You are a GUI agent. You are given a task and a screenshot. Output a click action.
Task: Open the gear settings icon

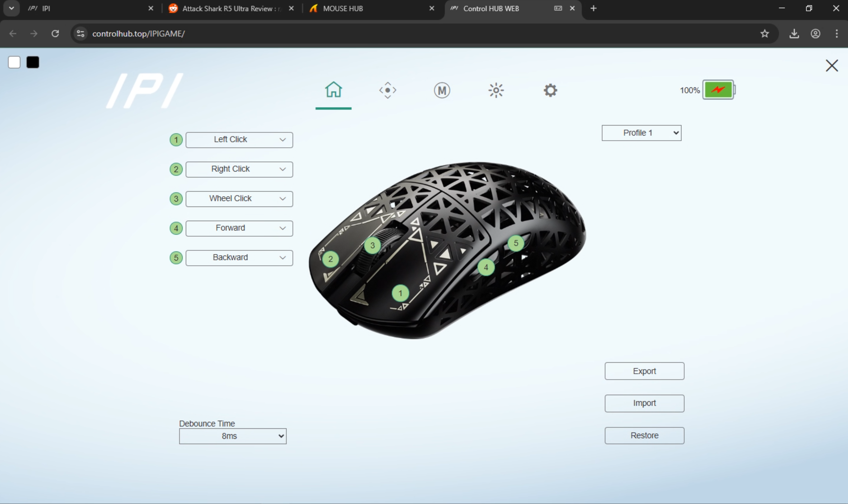pyautogui.click(x=550, y=90)
